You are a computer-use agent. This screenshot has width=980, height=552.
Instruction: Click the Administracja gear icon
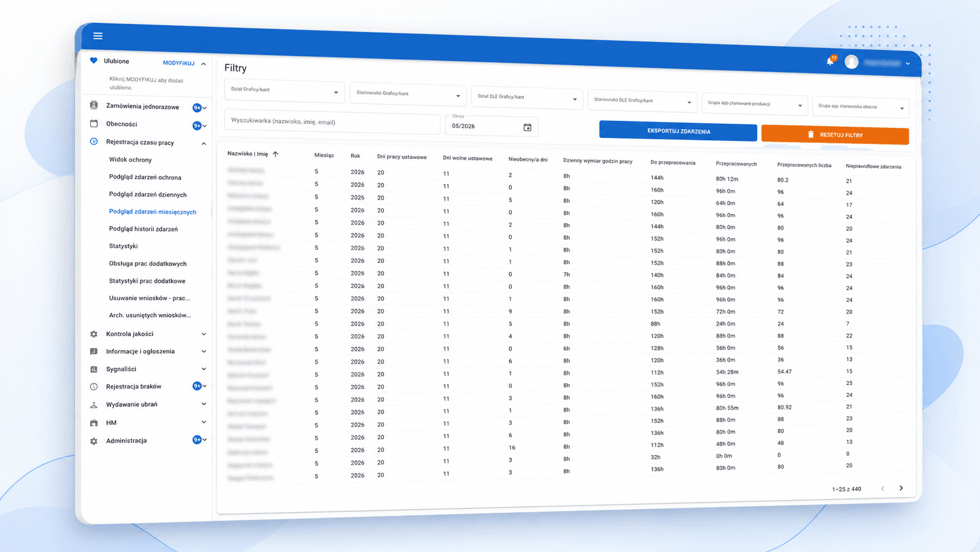click(94, 441)
